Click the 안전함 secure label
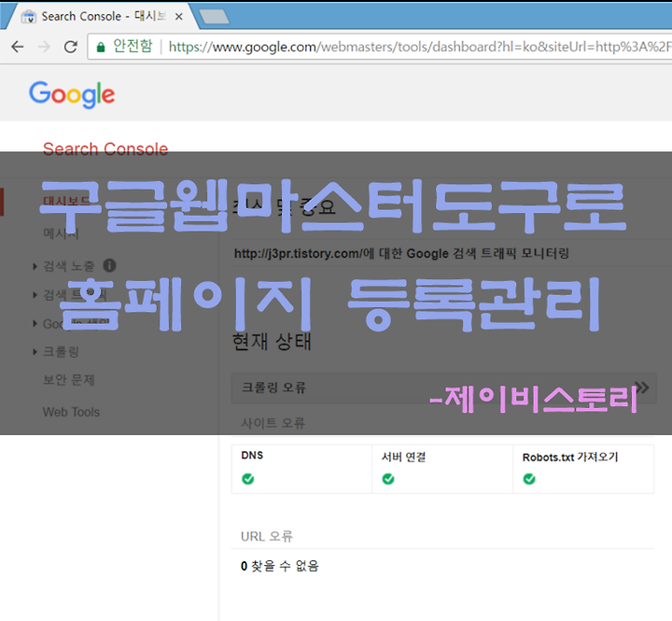 click(x=133, y=46)
